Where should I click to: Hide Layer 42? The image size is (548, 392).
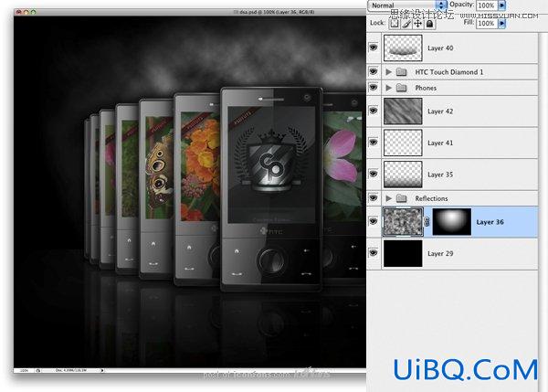374,111
